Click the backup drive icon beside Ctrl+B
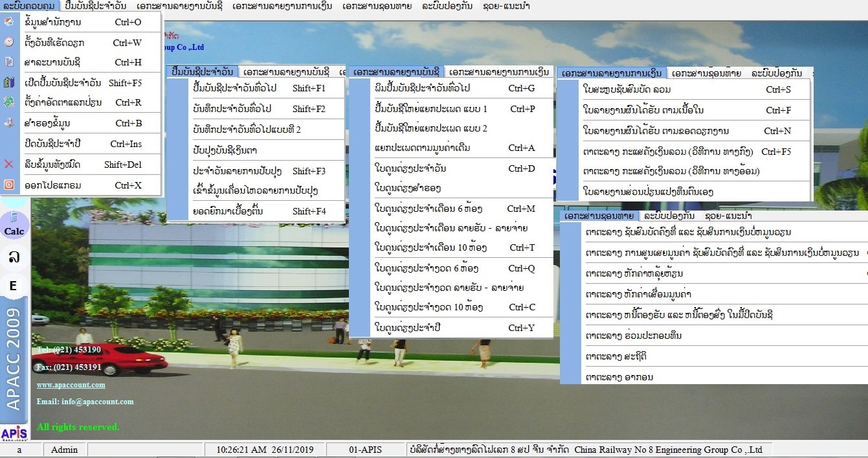Image resolution: width=868 pixels, height=458 pixels. (x=9, y=122)
